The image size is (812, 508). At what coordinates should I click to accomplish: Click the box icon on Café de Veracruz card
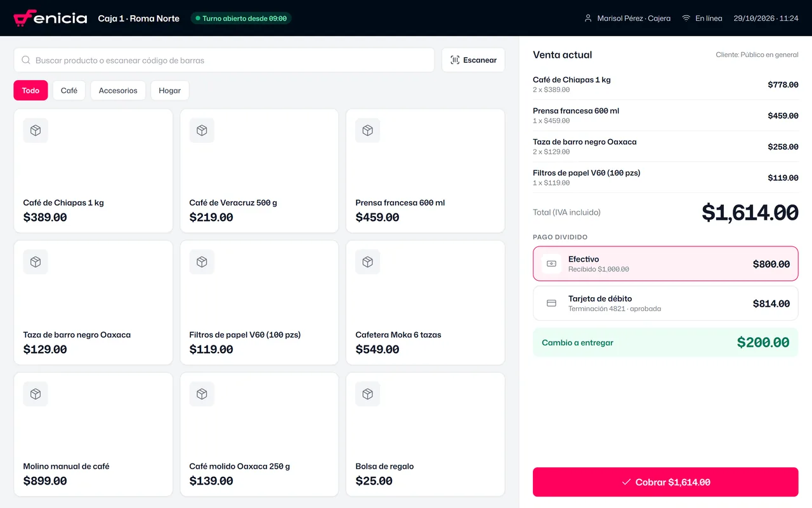pyautogui.click(x=202, y=130)
